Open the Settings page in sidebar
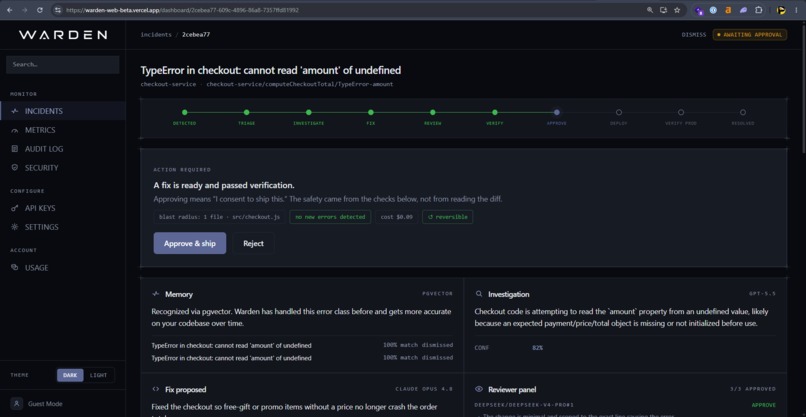This screenshot has height=417, width=806. [x=63, y=227]
